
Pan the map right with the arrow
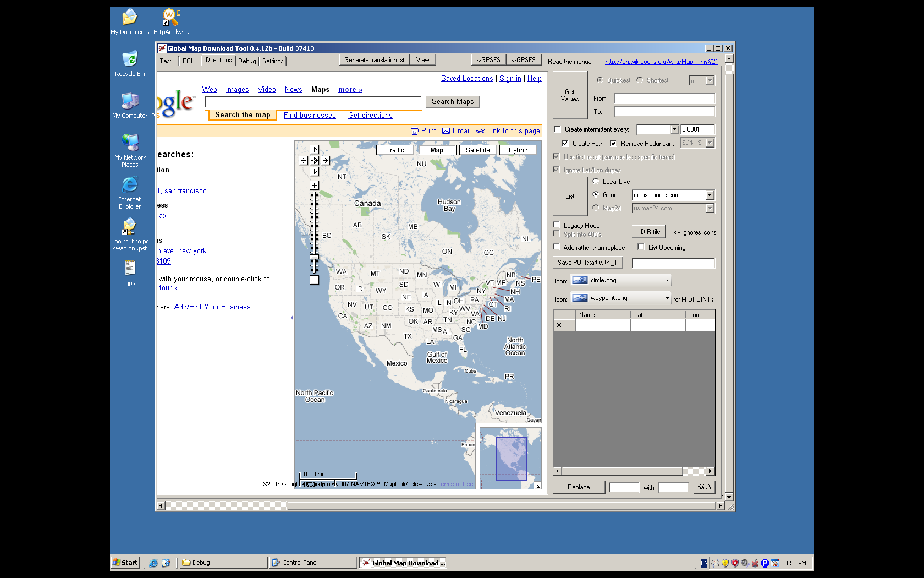[x=325, y=161]
